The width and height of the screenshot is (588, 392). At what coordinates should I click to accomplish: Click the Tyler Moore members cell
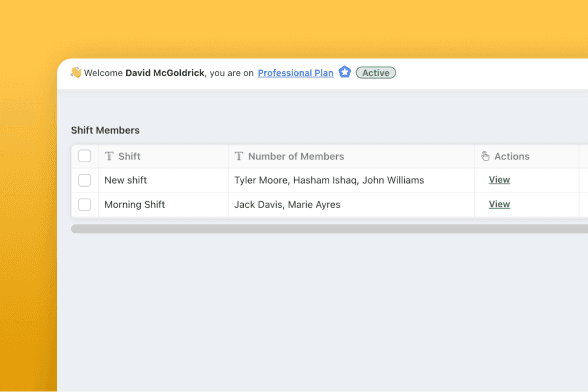pyautogui.click(x=351, y=180)
